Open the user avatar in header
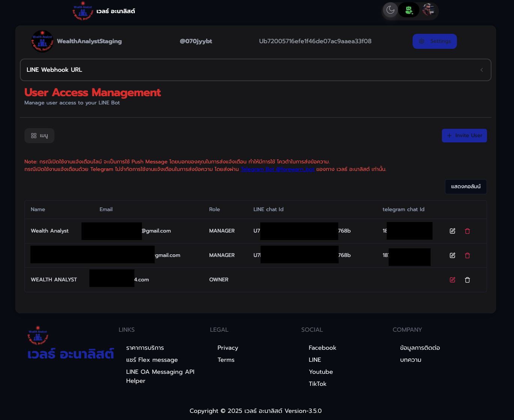The image size is (514, 420). tap(428, 10)
